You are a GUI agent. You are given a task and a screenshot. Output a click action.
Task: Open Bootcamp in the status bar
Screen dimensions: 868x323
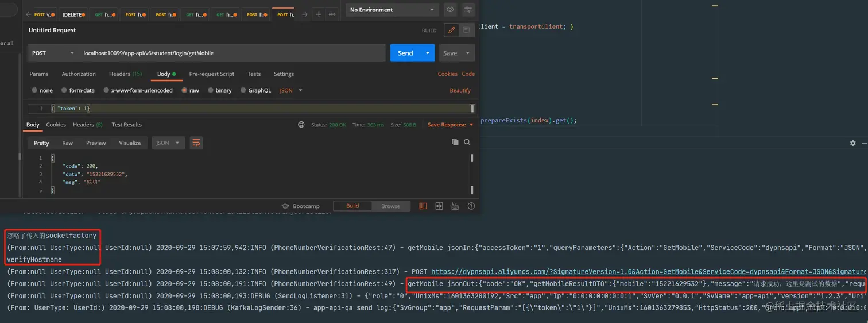(301, 206)
